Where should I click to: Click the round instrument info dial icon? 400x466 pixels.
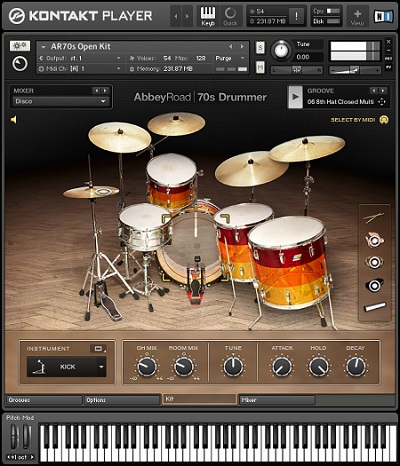[20, 63]
